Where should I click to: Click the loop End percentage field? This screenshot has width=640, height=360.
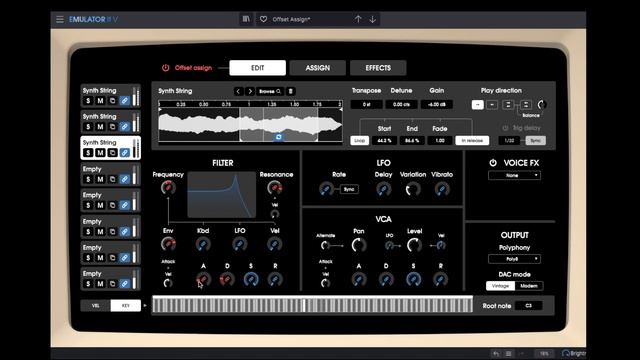tap(412, 140)
